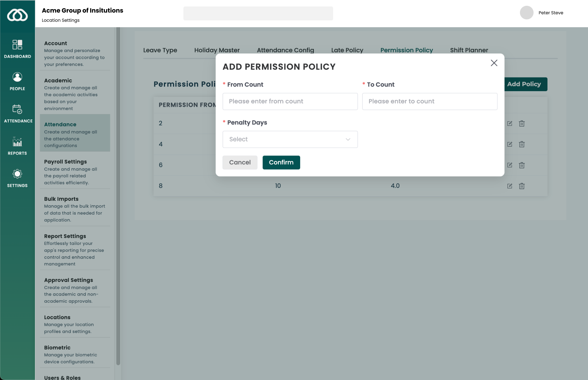588x380 pixels.
Task: Open Settings gear in sidebar
Action: (x=17, y=174)
